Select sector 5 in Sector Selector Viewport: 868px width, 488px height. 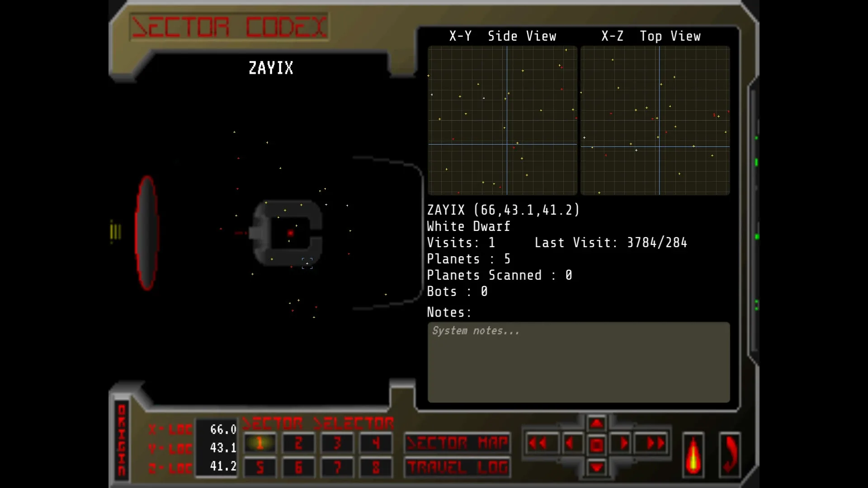pos(260,467)
